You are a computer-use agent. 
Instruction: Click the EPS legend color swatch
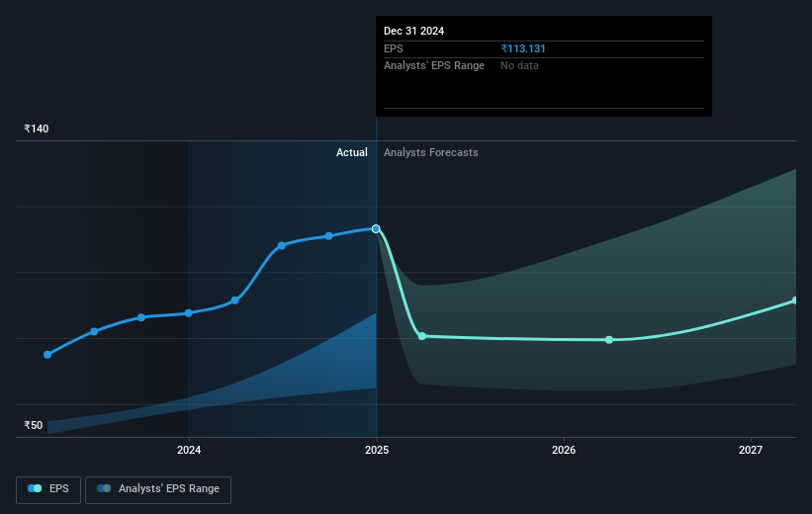coord(35,488)
